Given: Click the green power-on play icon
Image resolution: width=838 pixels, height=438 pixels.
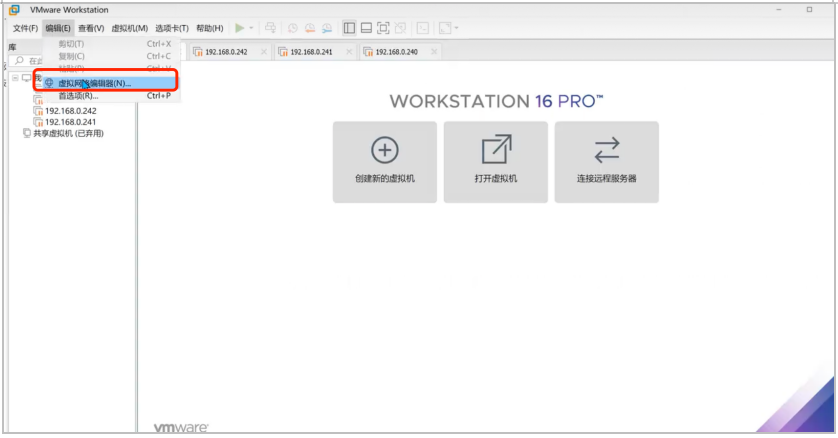Looking at the screenshot, I should point(239,28).
